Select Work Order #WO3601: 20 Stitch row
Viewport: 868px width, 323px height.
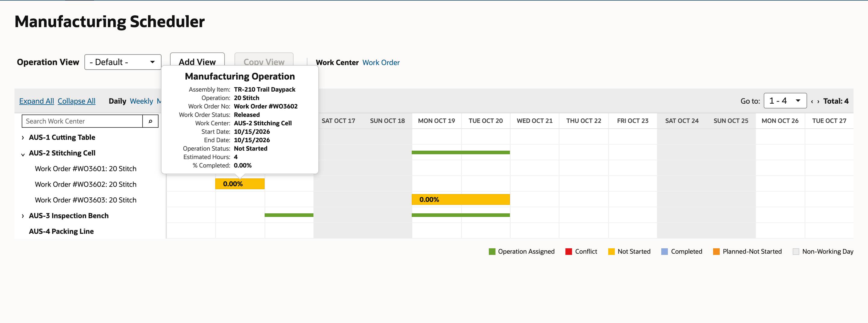tap(86, 169)
